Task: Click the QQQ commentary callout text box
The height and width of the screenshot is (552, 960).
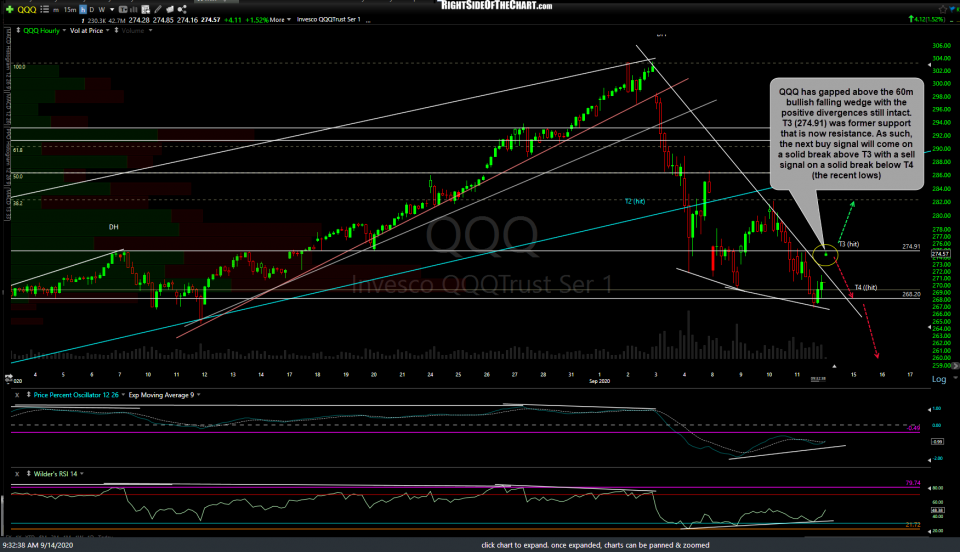Action: tap(846, 133)
